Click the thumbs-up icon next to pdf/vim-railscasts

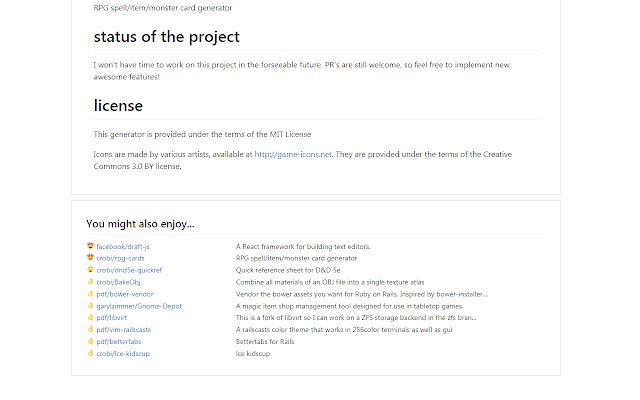point(91,329)
